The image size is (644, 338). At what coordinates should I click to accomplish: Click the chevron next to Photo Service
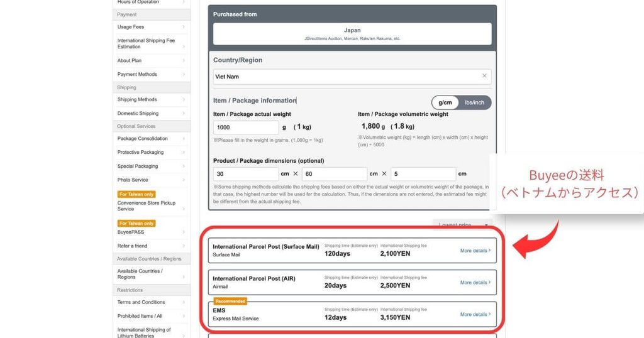tap(184, 180)
